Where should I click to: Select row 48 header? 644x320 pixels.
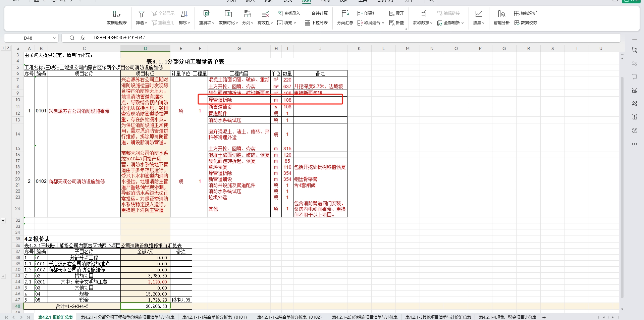point(18,306)
